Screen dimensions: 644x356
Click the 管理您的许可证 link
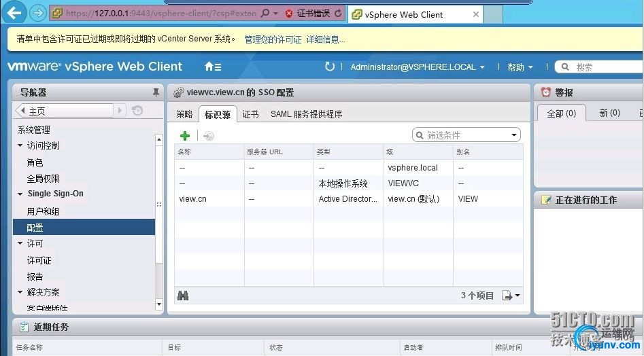pos(273,39)
